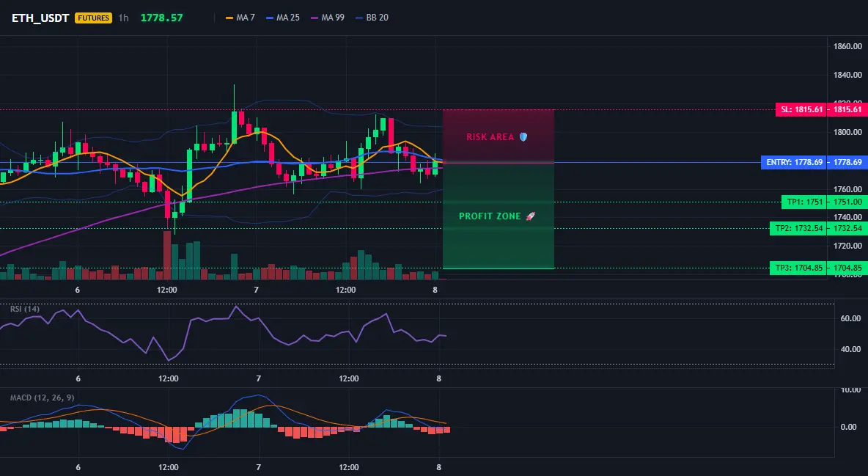This screenshot has height=476, width=868.
Task: Click the PROFIT ZONE label text
Action: [x=490, y=216]
